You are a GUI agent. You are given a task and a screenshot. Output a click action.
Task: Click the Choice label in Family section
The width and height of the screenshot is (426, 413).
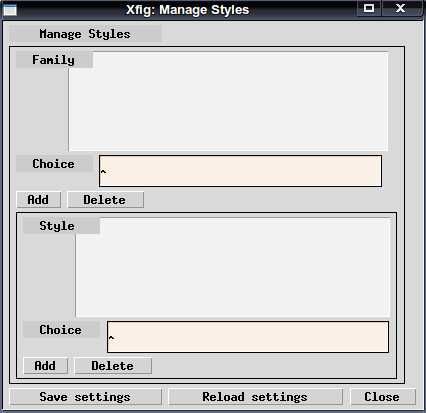pos(54,164)
